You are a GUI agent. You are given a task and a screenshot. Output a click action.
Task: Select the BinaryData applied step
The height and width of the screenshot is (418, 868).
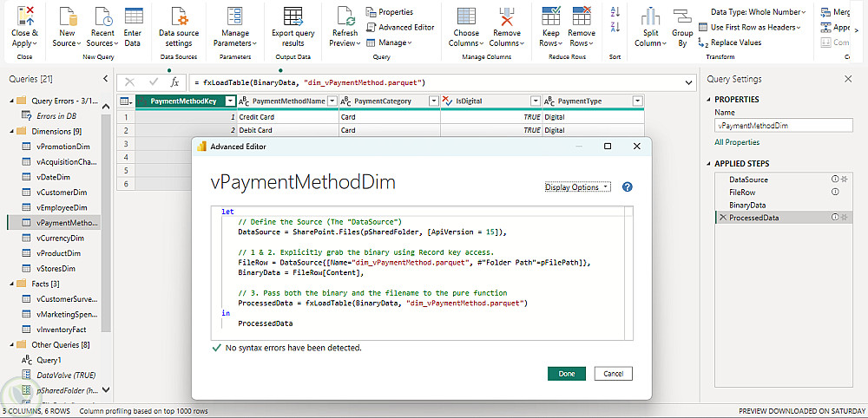point(746,205)
